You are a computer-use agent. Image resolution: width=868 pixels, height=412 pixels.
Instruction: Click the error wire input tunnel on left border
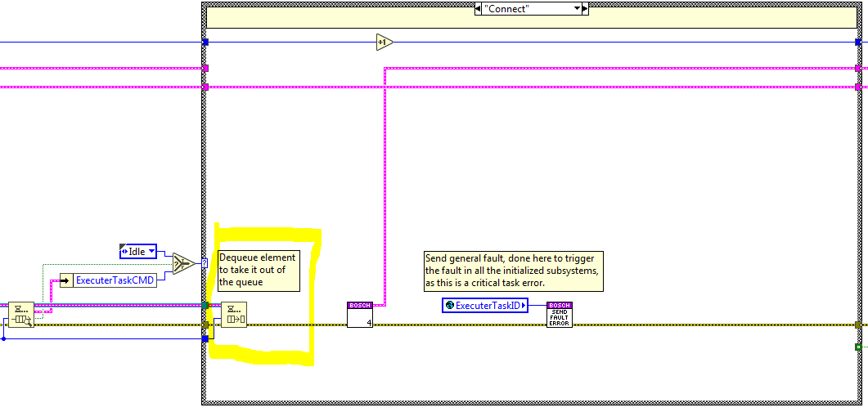tap(205, 325)
